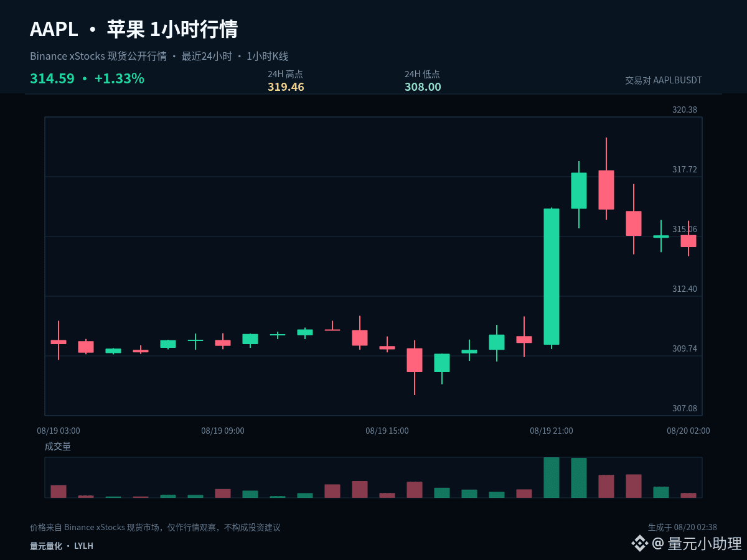747x560 pixels.
Task: Select the large green 21:00 candlestick
Action: point(552,276)
